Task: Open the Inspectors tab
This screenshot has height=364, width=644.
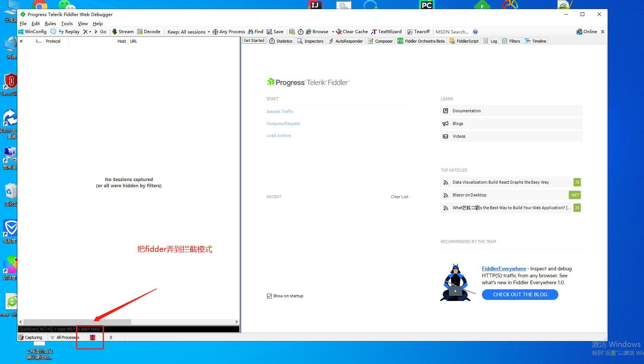Action: [310, 41]
